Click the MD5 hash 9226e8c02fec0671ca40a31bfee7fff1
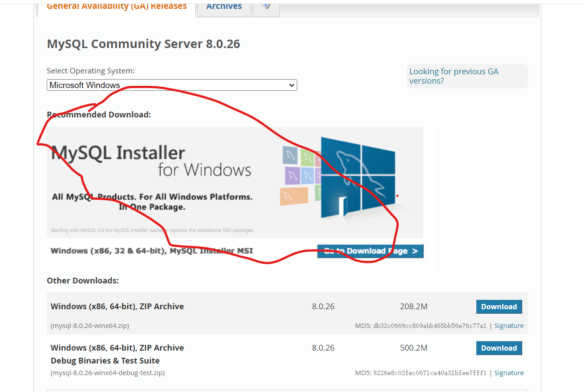Viewport: 584px width, 392px height. [x=430, y=373]
